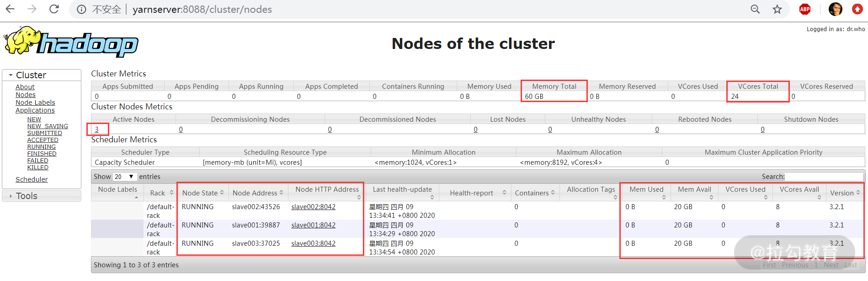Open the browser profile avatar

tap(835, 9)
